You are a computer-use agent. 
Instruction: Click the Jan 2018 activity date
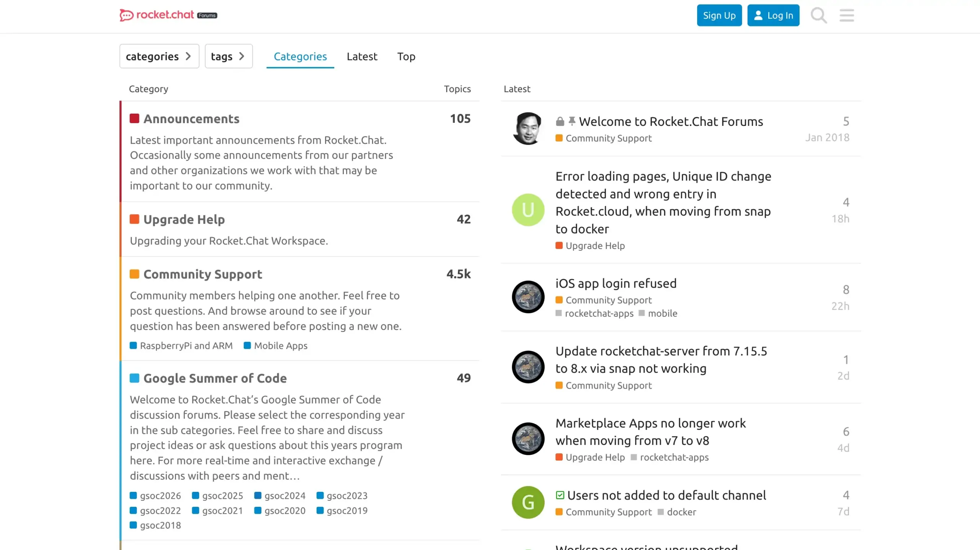click(827, 138)
